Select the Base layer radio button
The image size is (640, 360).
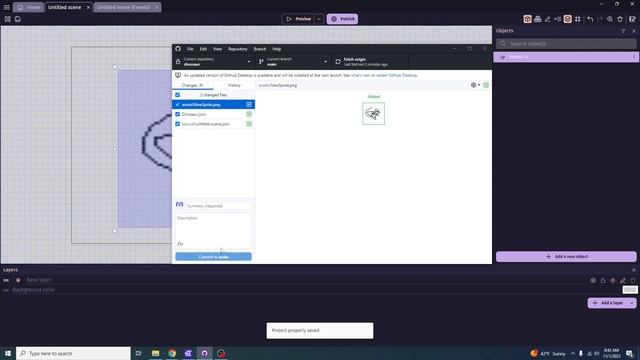pos(18,280)
